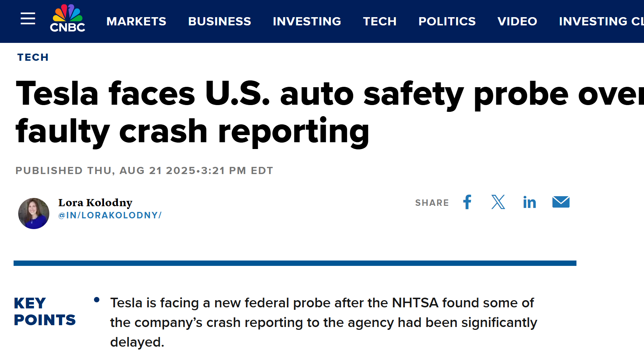Click the published date line
This screenshot has height=352, width=644.
pyautogui.click(x=144, y=171)
